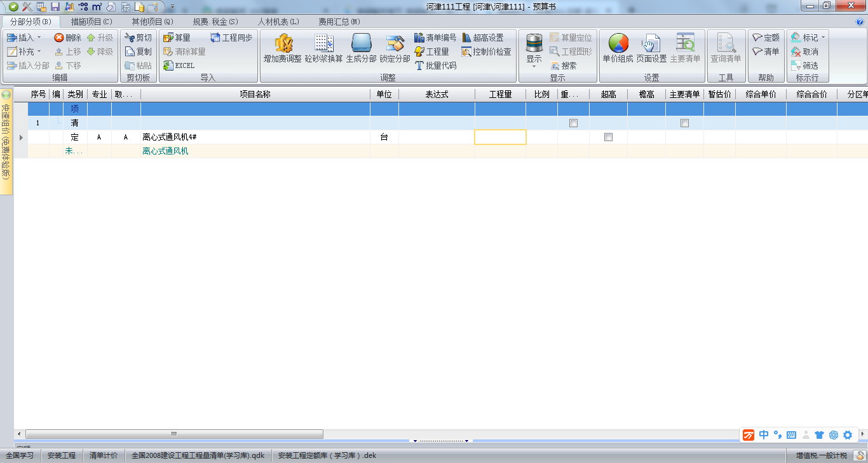Click the blue help question mark icon
Viewport: 868px width, 463px height.
coord(860,22)
